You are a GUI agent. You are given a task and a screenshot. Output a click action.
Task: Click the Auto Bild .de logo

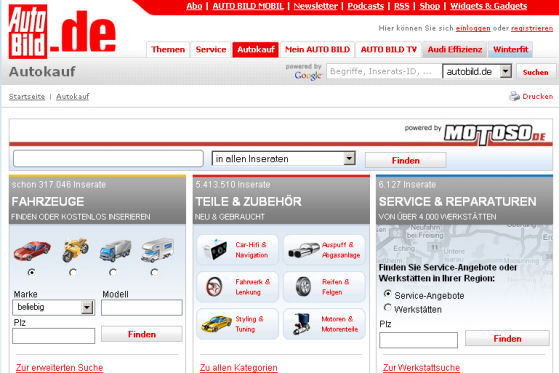tap(62, 31)
